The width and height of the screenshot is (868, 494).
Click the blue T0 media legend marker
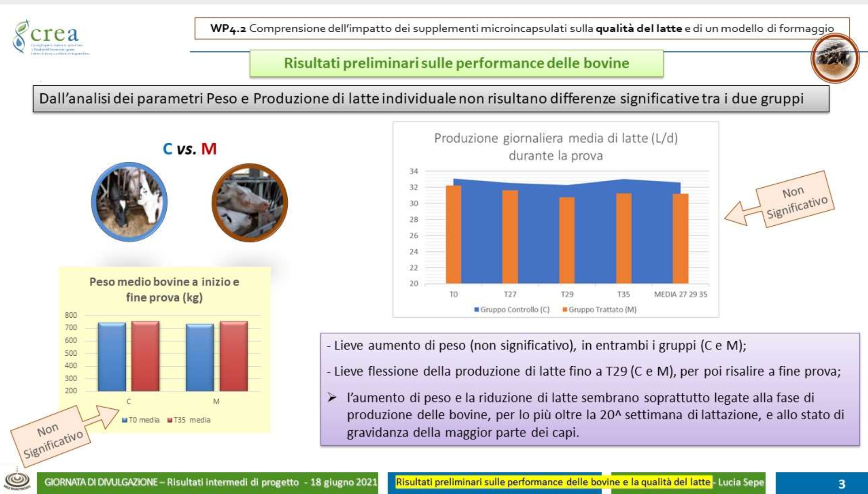[125, 420]
